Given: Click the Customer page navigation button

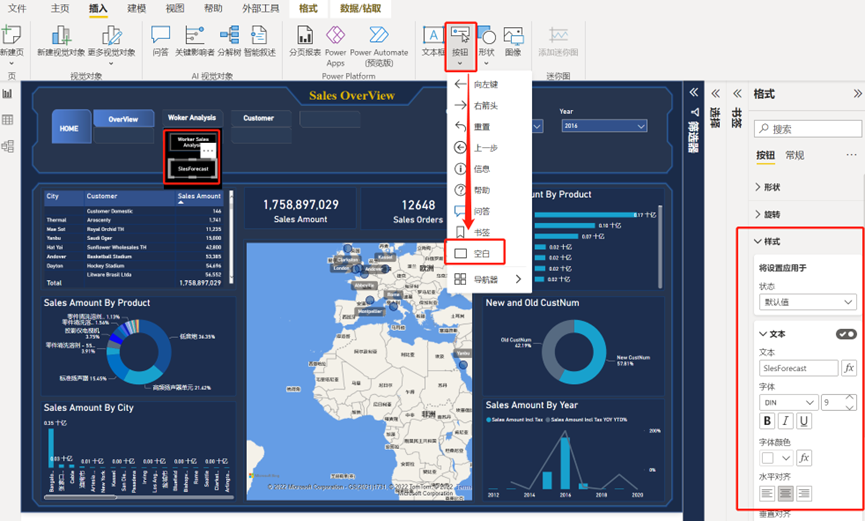Looking at the screenshot, I should (258, 118).
